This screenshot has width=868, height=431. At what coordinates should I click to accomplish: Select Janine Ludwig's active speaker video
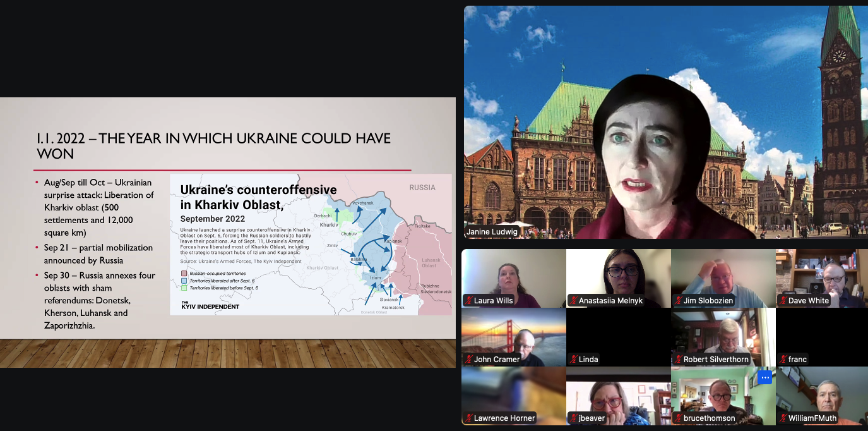pos(666,122)
